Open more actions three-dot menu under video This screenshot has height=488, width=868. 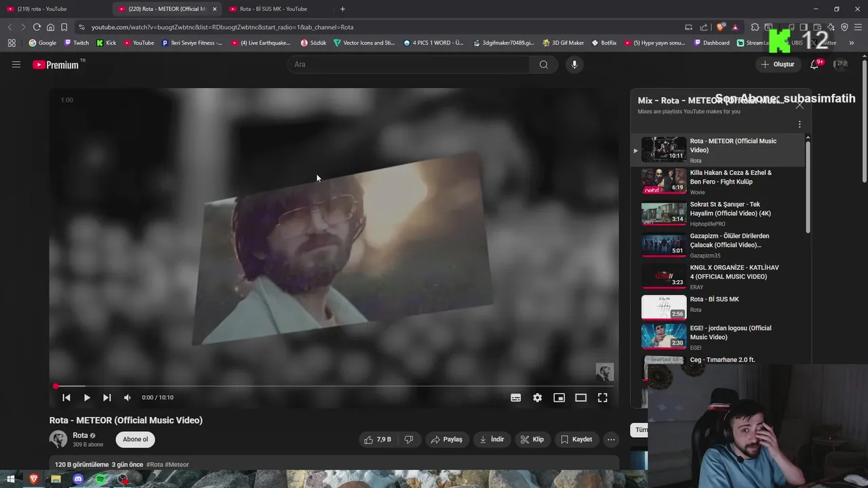coord(611,439)
